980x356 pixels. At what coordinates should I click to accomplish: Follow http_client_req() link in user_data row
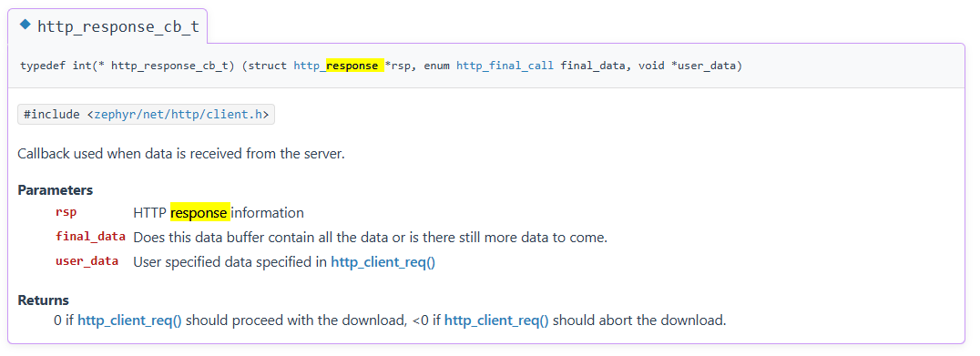click(x=383, y=262)
